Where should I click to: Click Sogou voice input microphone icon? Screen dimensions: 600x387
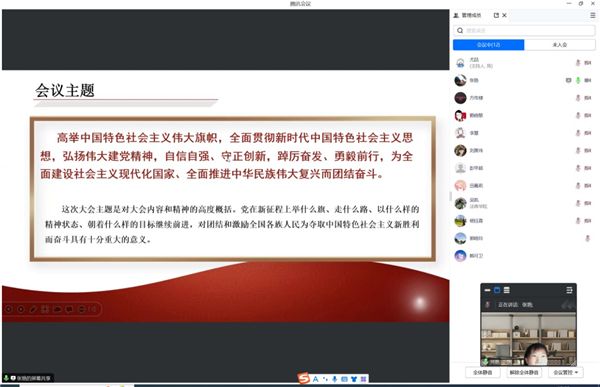(x=334, y=379)
